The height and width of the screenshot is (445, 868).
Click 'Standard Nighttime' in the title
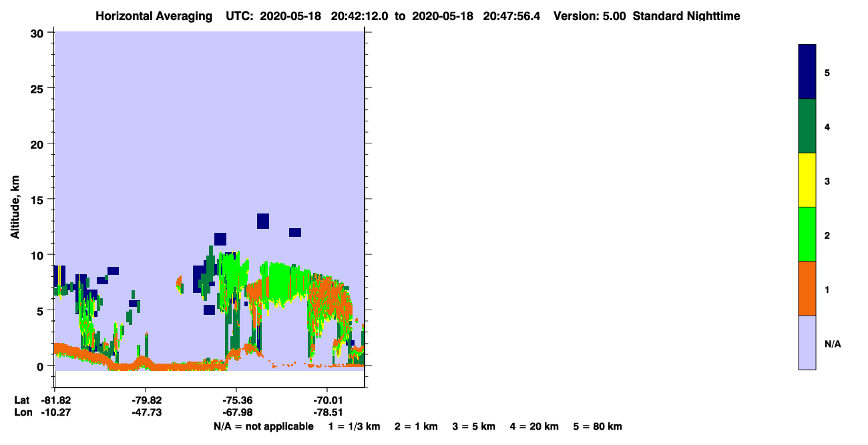686,16
